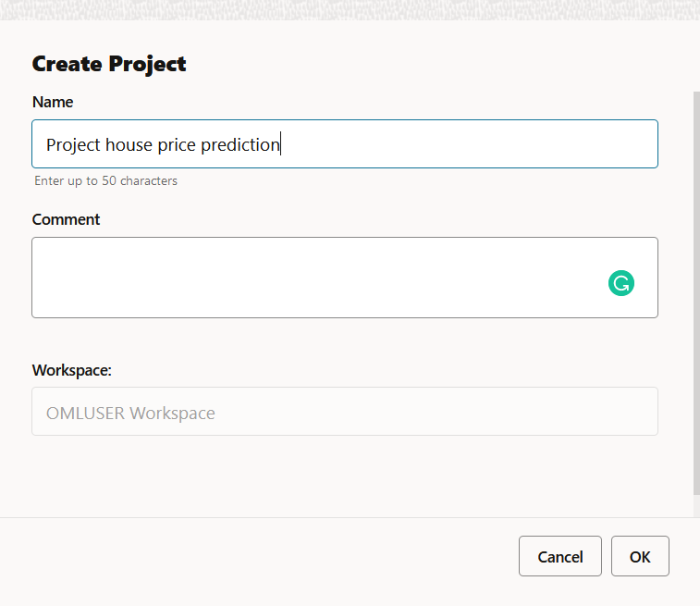Click the Workspace: label
The width and height of the screenshot is (700, 606).
71,370
